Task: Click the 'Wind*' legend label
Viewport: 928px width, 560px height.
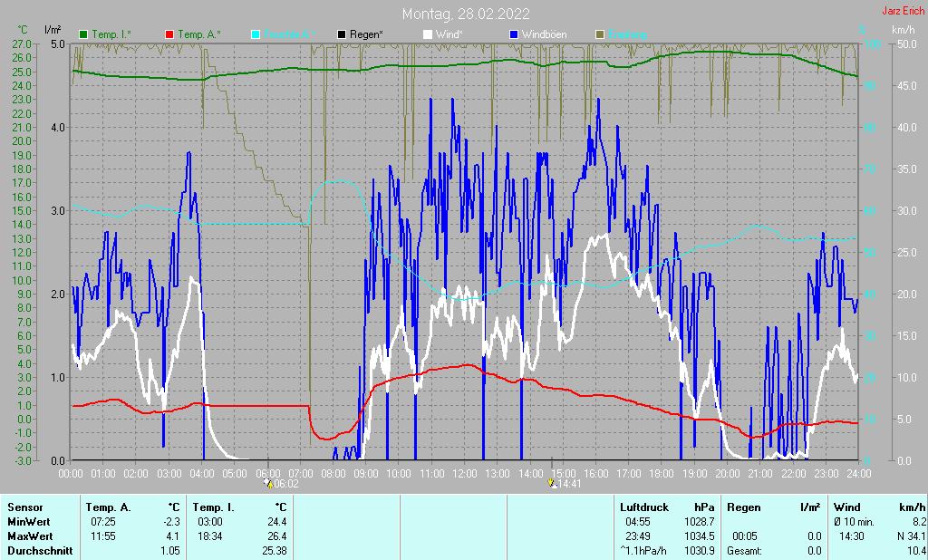Action: tap(449, 34)
